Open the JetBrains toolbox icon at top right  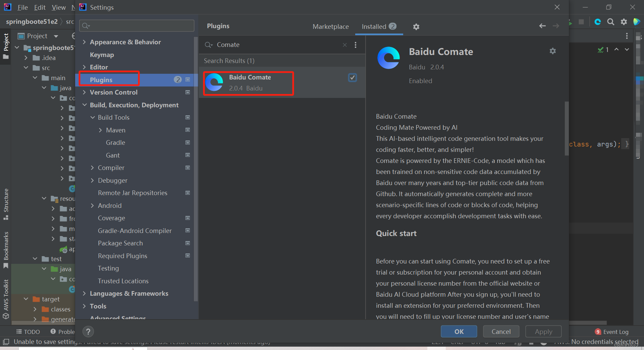coord(636,22)
